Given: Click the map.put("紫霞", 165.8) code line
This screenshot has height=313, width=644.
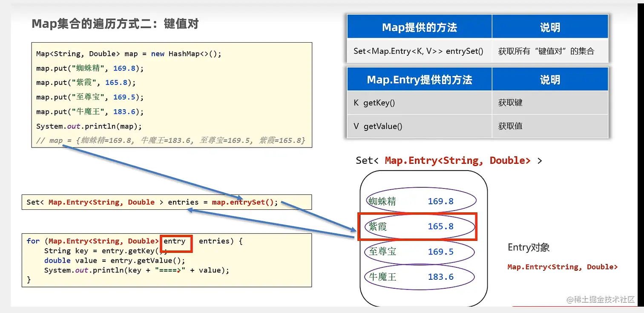Looking at the screenshot, I should click(x=86, y=83).
